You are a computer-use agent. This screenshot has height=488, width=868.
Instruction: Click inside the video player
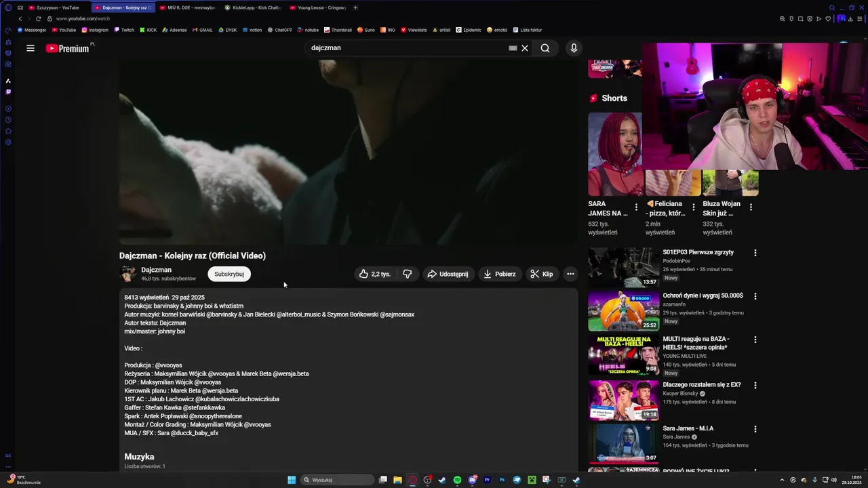click(x=349, y=152)
